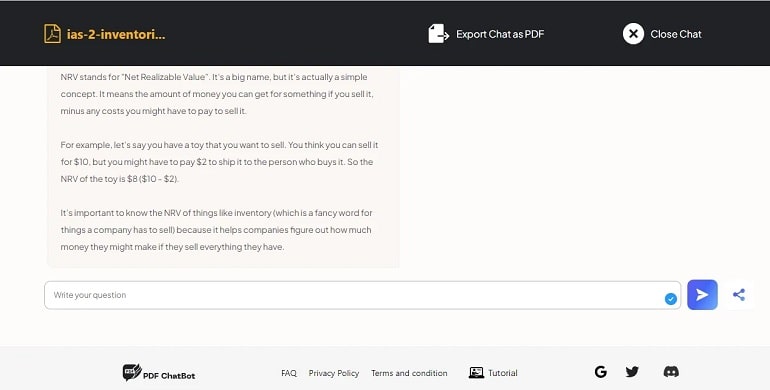Click the Export Chat as PDF icon
The image size is (770, 390).
(439, 34)
